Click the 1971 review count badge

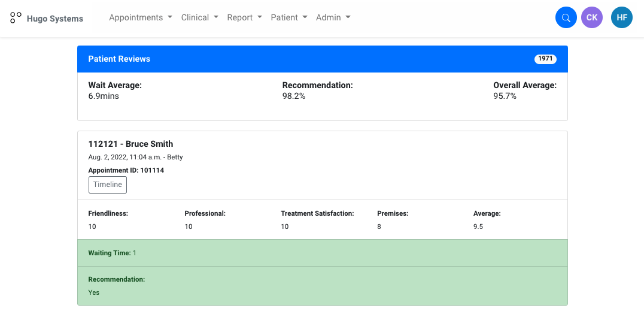click(x=545, y=59)
